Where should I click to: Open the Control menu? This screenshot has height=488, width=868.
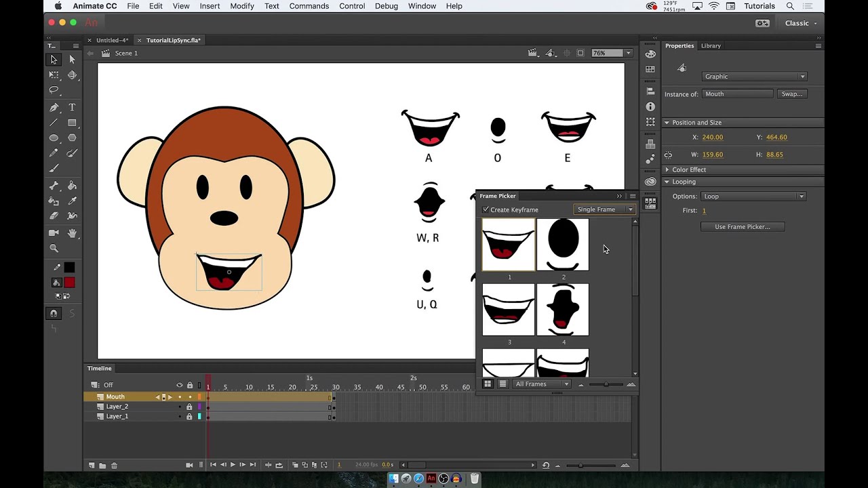(352, 6)
